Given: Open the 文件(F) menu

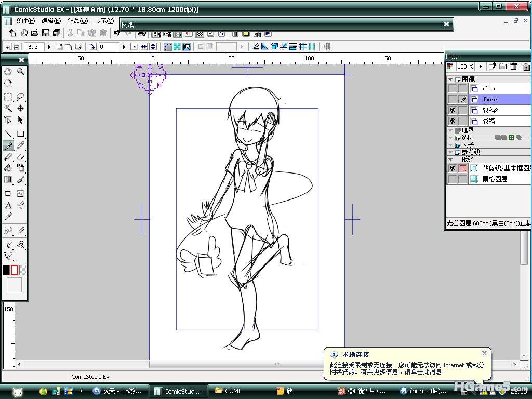Looking at the screenshot, I should (25, 21).
